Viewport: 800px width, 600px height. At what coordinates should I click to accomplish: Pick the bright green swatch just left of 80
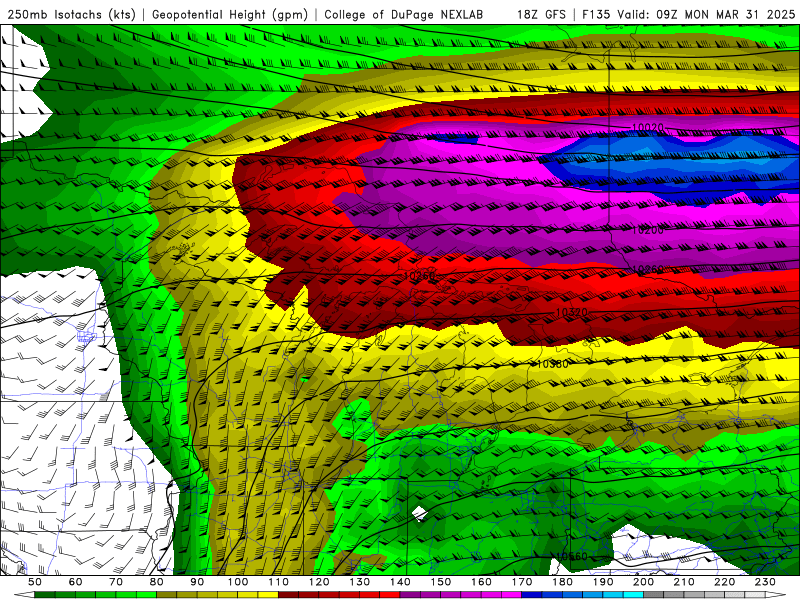pyautogui.click(x=146, y=594)
